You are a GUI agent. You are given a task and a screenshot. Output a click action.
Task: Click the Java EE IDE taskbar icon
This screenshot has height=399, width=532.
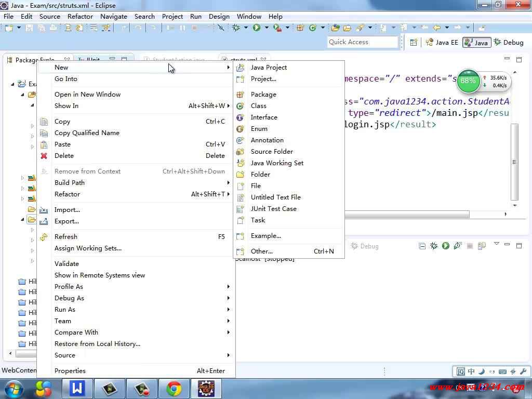pyautogui.click(x=206, y=389)
